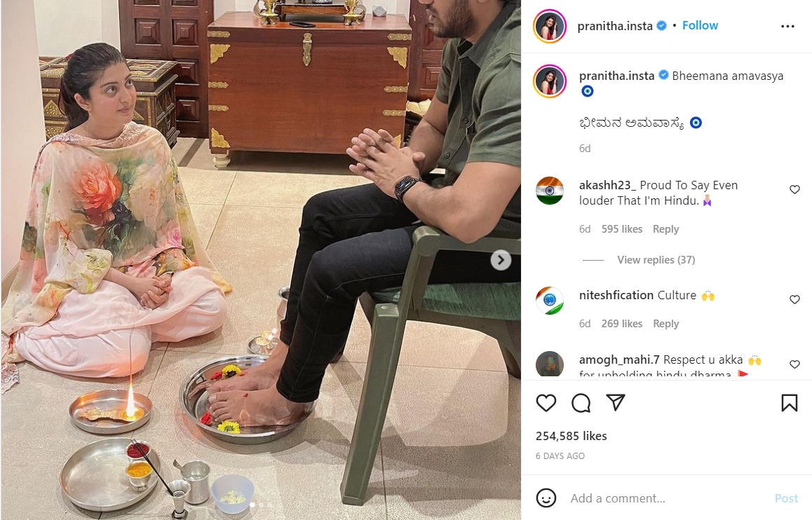The height and width of the screenshot is (520, 812).
Task: Open 254,585 likes list
Action: point(571,436)
